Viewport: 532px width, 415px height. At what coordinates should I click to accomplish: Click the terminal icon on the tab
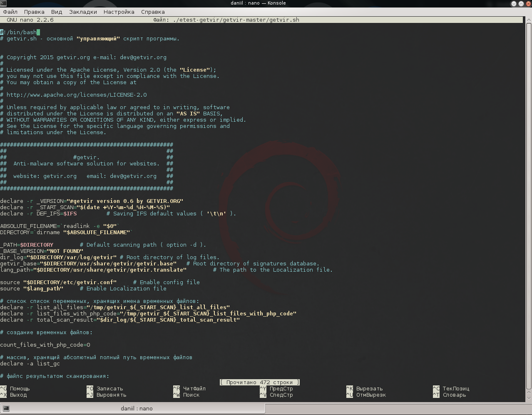7,408
